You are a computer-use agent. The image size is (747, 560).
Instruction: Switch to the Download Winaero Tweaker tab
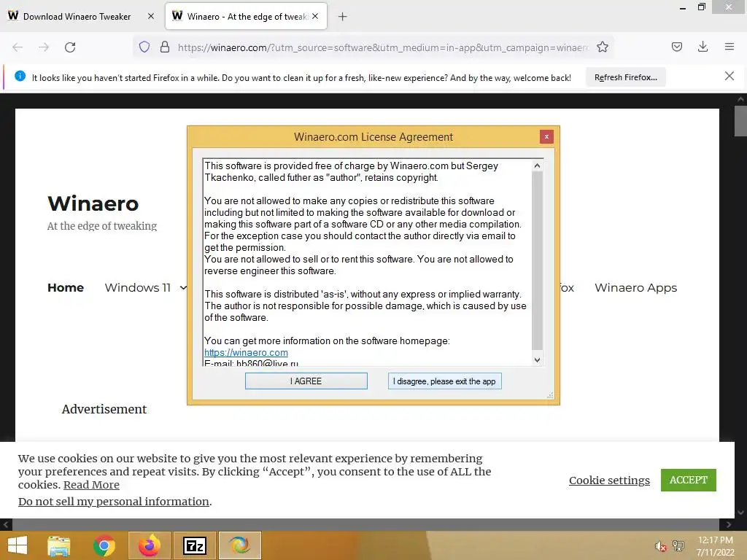[x=77, y=16]
